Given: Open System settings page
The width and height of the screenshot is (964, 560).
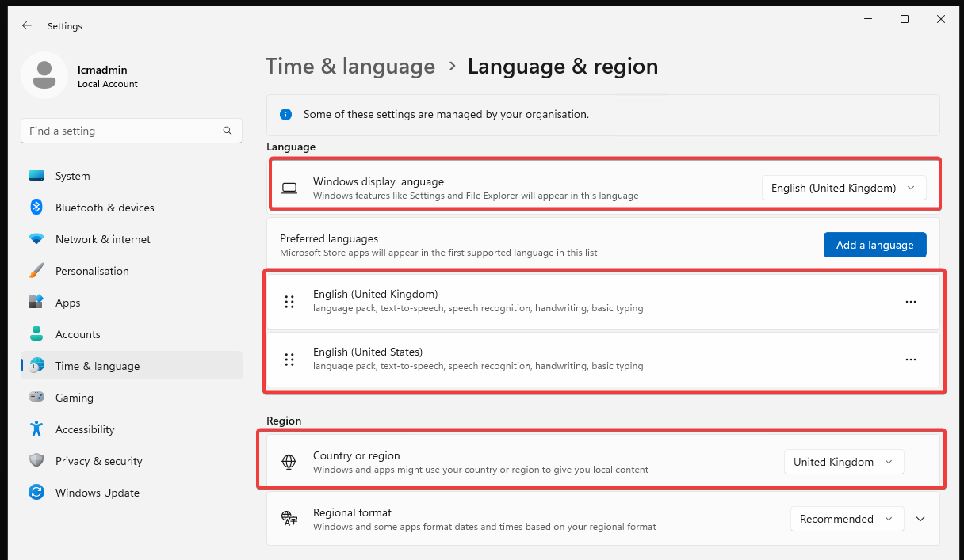Looking at the screenshot, I should pos(132,176).
